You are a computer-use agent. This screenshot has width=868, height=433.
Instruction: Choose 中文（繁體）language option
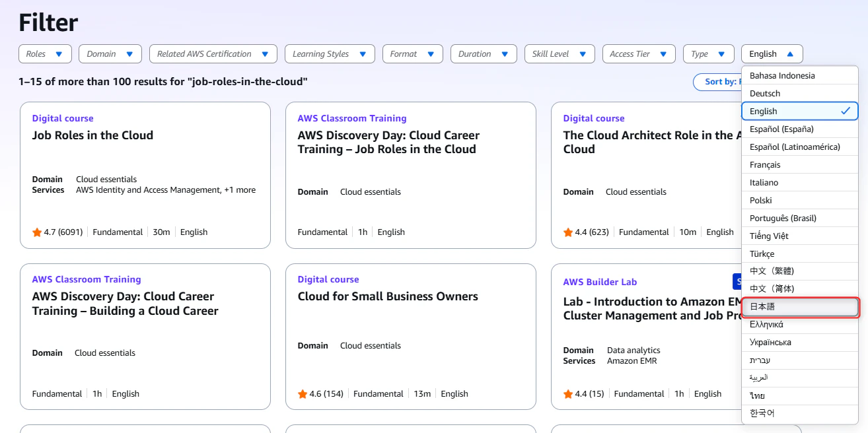coord(800,271)
